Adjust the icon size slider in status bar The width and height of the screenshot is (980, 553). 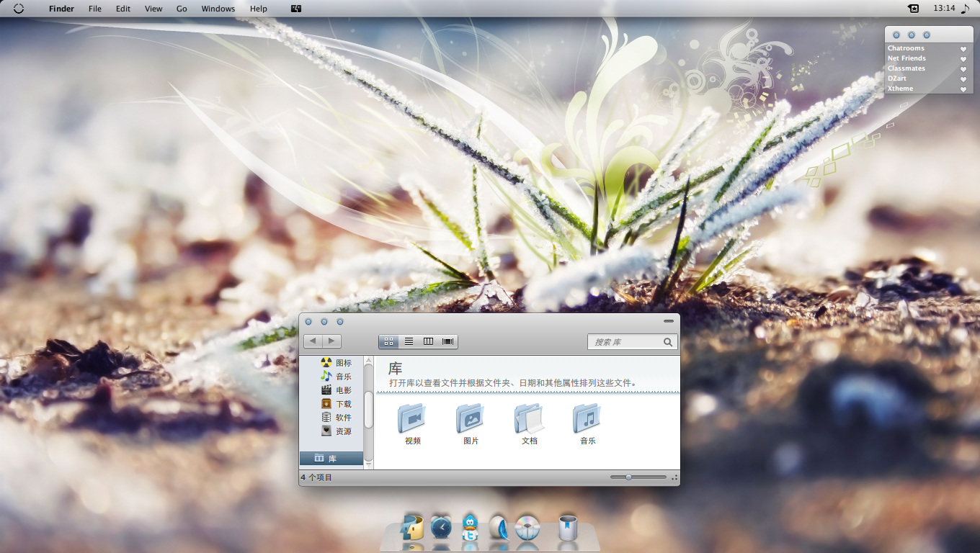tap(628, 477)
